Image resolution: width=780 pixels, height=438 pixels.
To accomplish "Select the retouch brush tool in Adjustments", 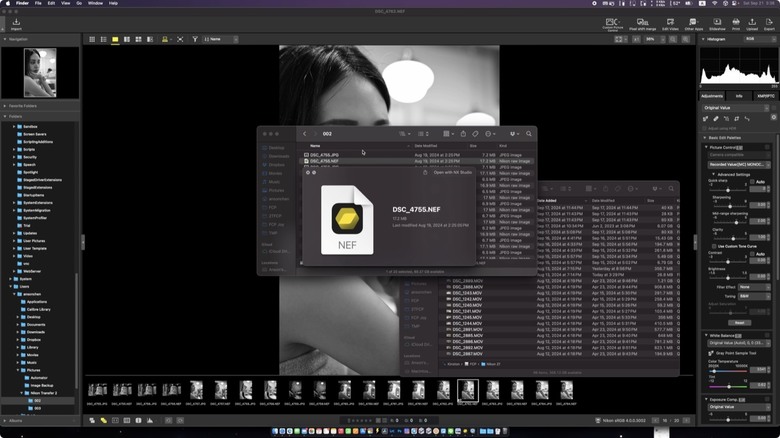I will [716, 118].
